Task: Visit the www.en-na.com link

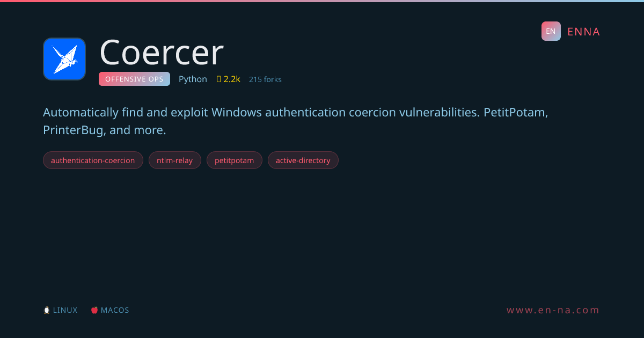Action: [x=553, y=310]
